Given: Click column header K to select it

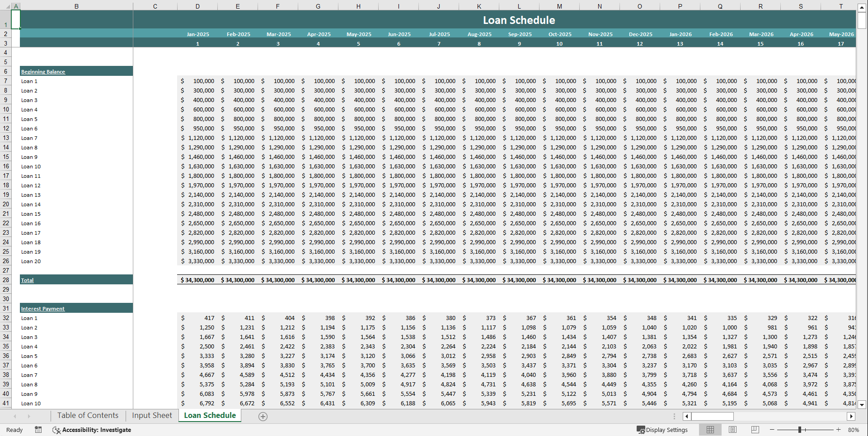Looking at the screenshot, I should point(479,6).
